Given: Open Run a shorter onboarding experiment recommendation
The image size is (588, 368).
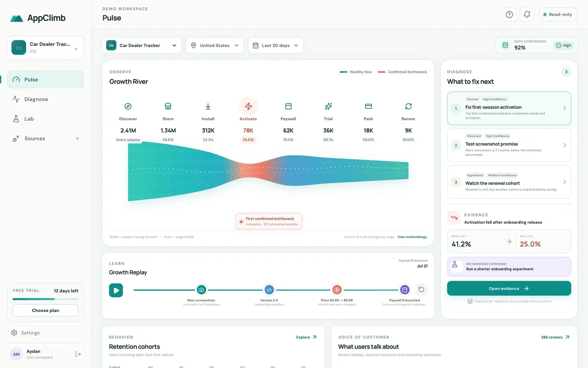Looking at the screenshot, I should (509, 267).
